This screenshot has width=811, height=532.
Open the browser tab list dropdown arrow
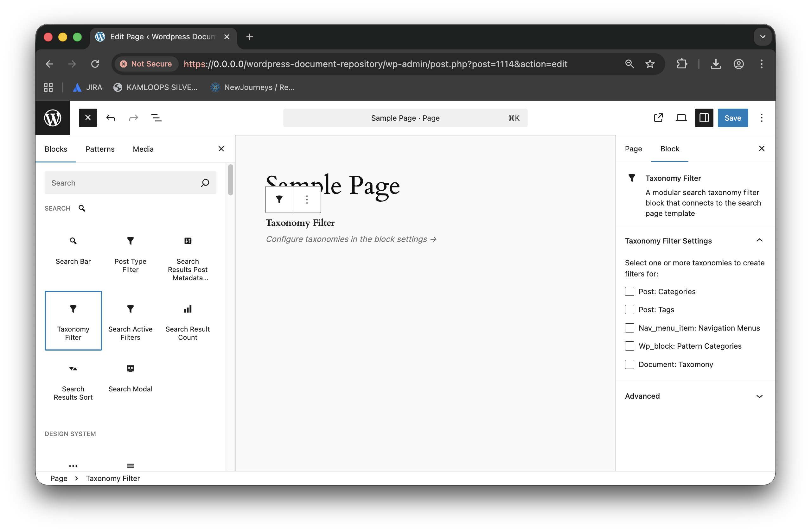[763, 37]
